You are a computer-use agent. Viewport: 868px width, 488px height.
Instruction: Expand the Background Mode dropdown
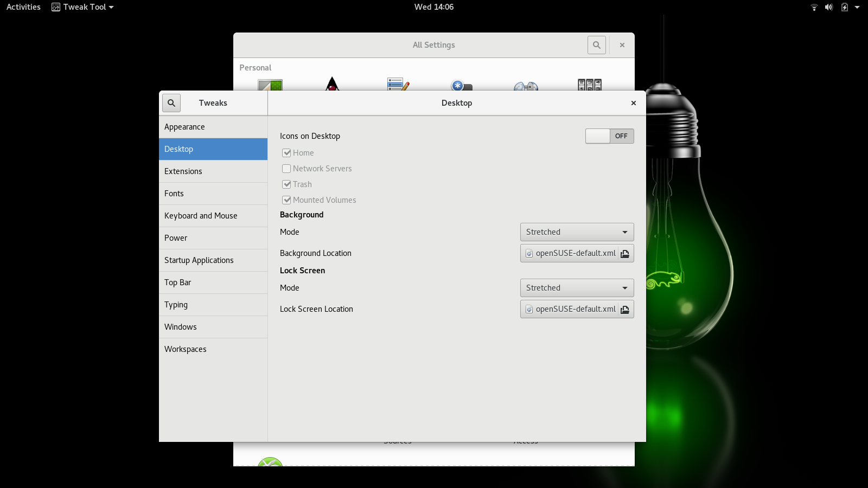577,232
